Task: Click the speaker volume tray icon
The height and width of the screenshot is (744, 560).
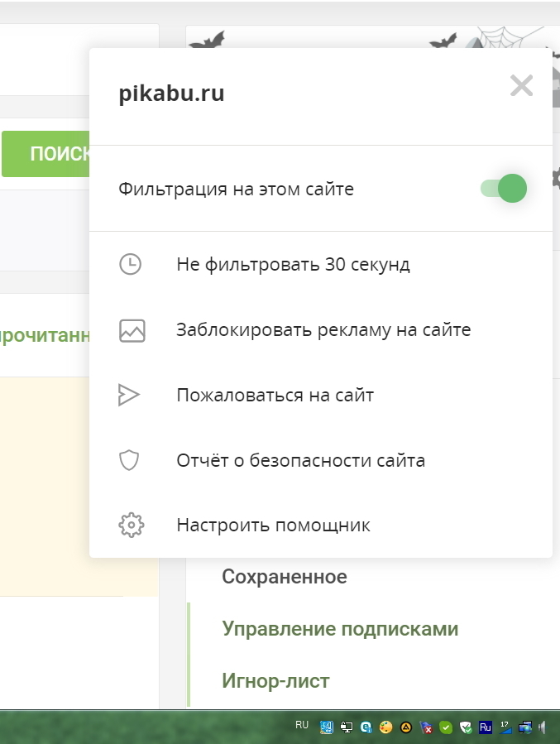Action: pyautogui.click(x=542, y=728)
